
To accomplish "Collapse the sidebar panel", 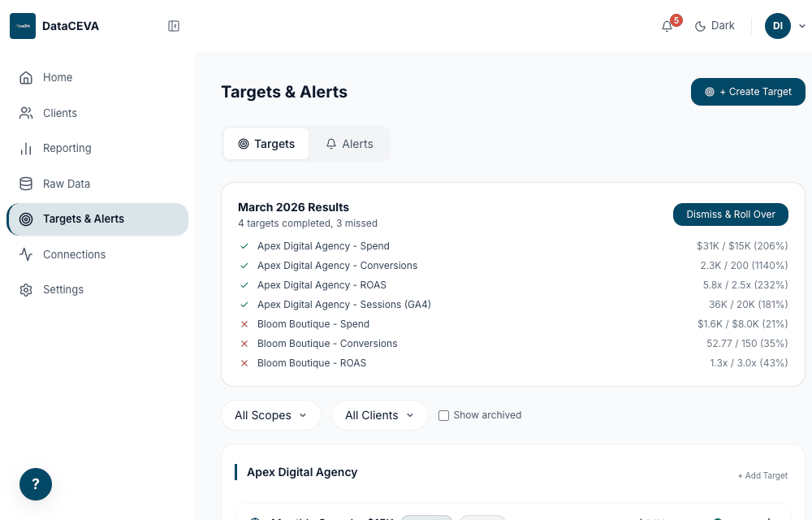I will (x=174, y=26).
